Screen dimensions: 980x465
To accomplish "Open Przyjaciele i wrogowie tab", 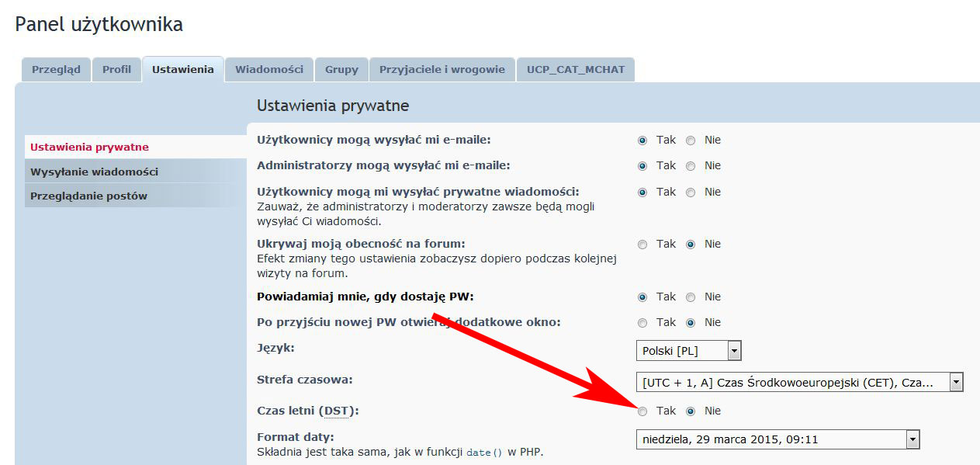I will pos(442,69).
